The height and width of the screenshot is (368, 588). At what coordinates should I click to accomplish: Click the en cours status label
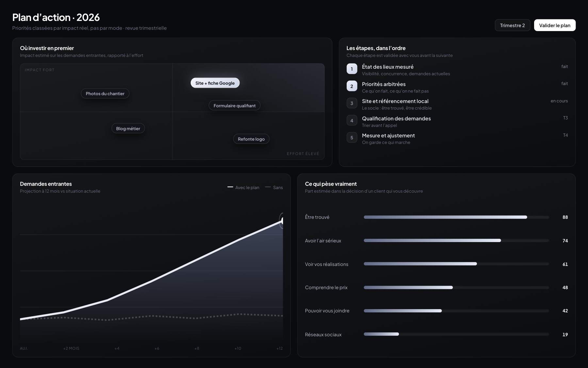559,101
